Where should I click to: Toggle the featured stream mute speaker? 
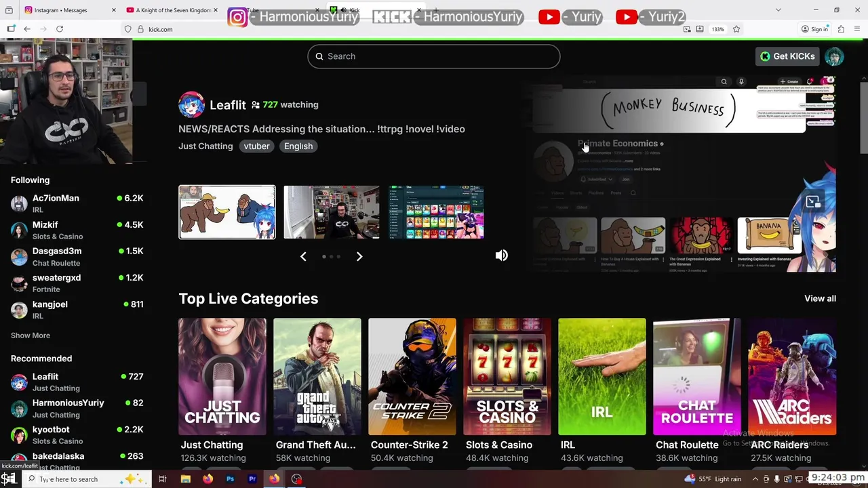pos(501,256)
